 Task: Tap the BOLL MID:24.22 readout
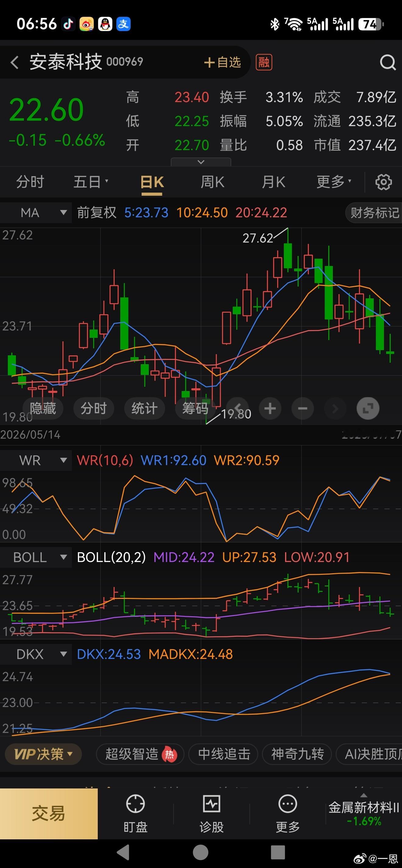coord(184,557)
